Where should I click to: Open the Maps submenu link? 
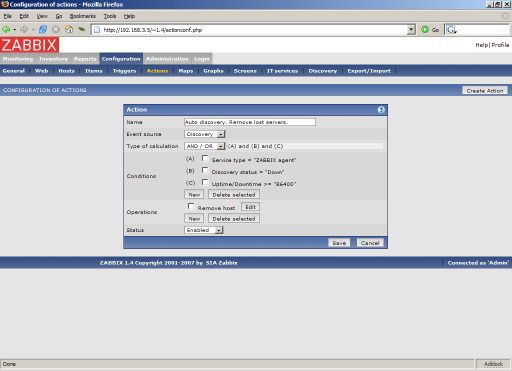(x=186, y=71)
